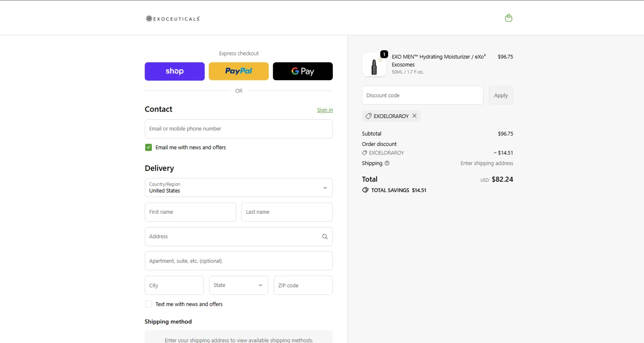Pay with Google Pay express button
Viewport: 644px width, 343px height.
pos(303,71)
